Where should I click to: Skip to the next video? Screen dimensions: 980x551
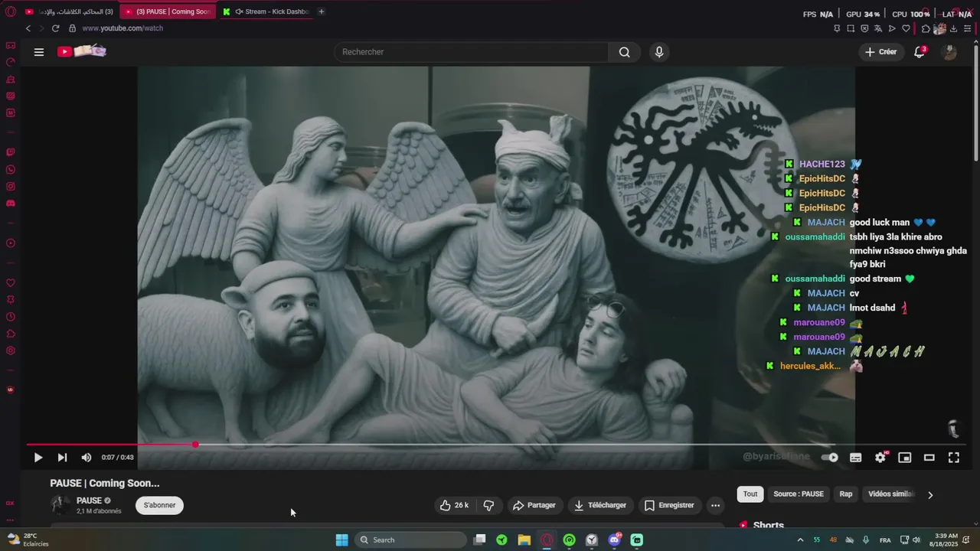[62, 458]
